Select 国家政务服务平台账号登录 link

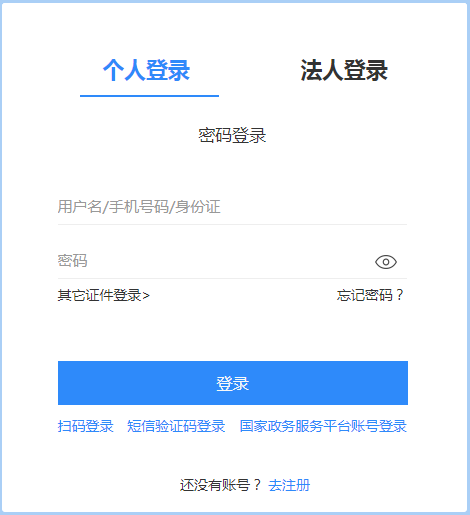click(x=323, y=426)
